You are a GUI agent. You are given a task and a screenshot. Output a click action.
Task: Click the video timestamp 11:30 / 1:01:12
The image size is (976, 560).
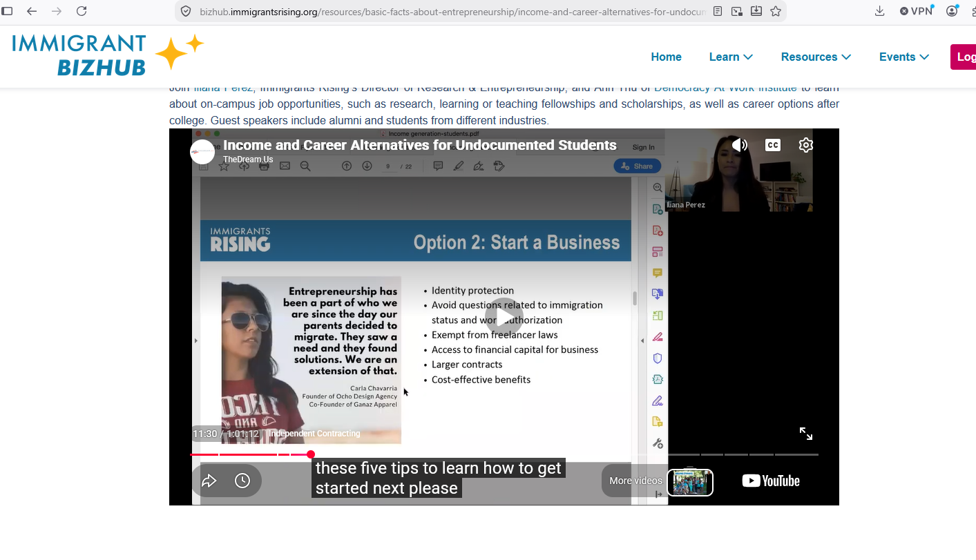click(x=226, y=434)
